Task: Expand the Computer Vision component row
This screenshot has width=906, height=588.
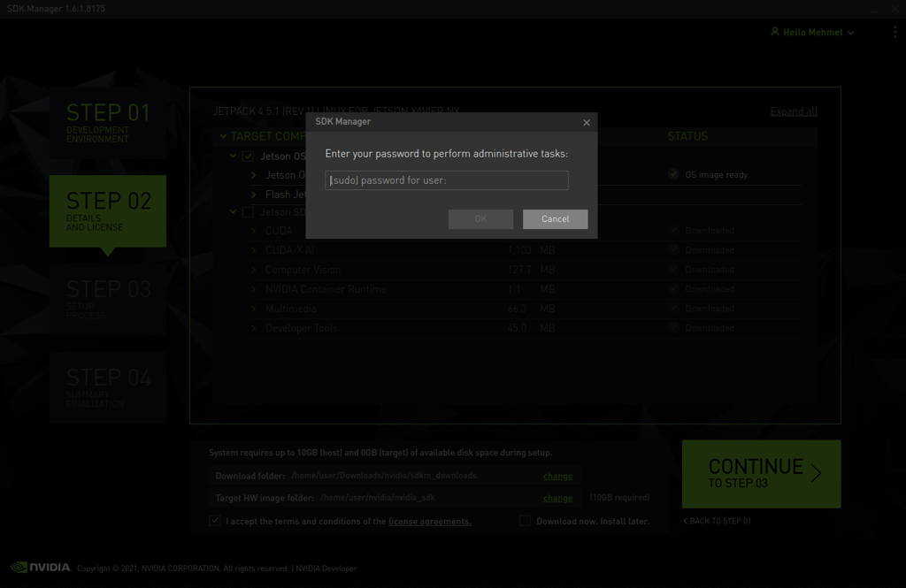Action: [254, 270]
